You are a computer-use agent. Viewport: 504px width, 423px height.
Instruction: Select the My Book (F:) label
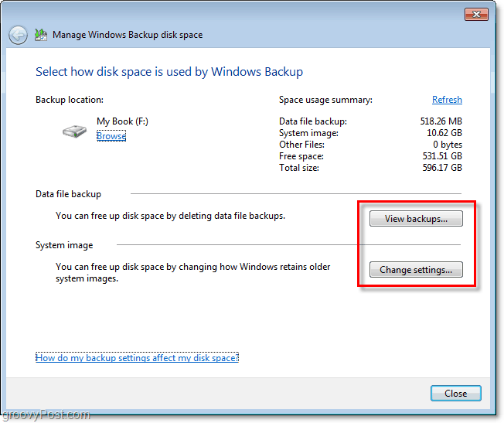coord(122,121)
